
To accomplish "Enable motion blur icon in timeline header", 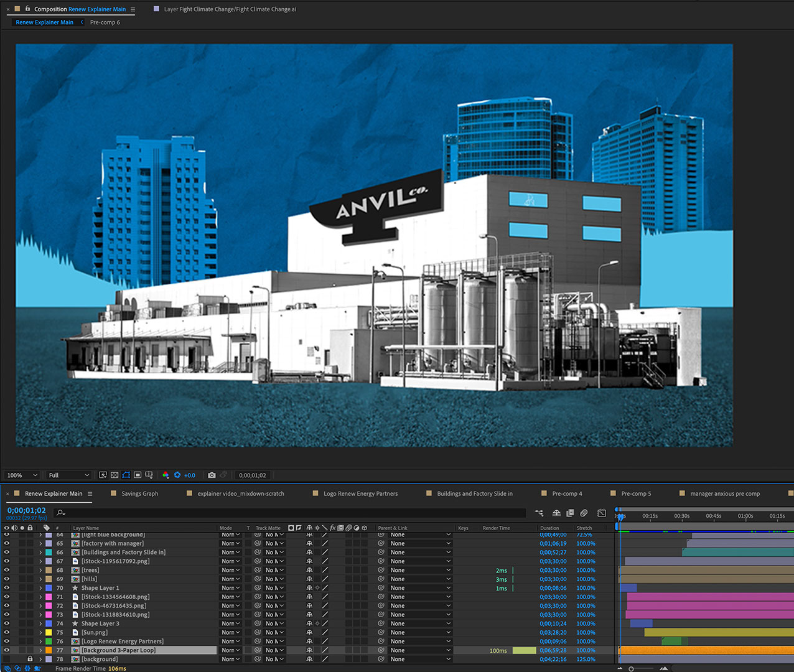I will tap(584, 513).
